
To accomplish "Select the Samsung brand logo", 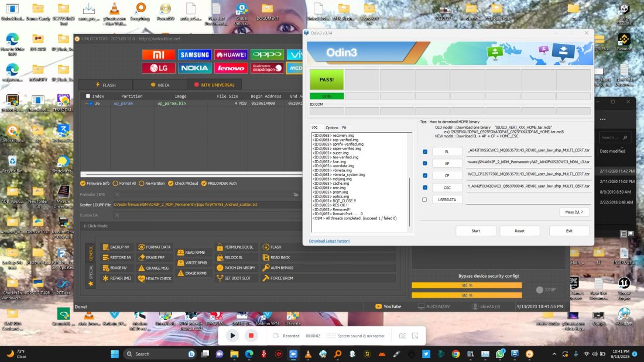I will click(x=195, y=54).
